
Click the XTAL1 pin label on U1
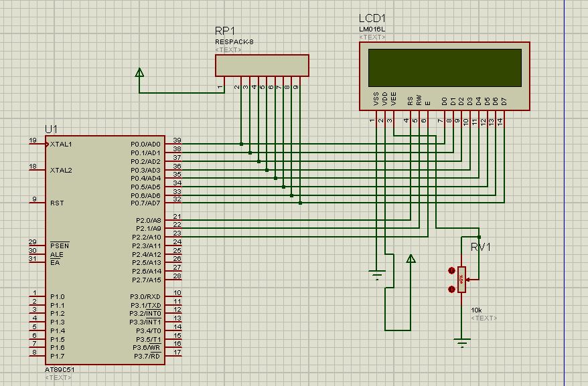pos(61,144)
